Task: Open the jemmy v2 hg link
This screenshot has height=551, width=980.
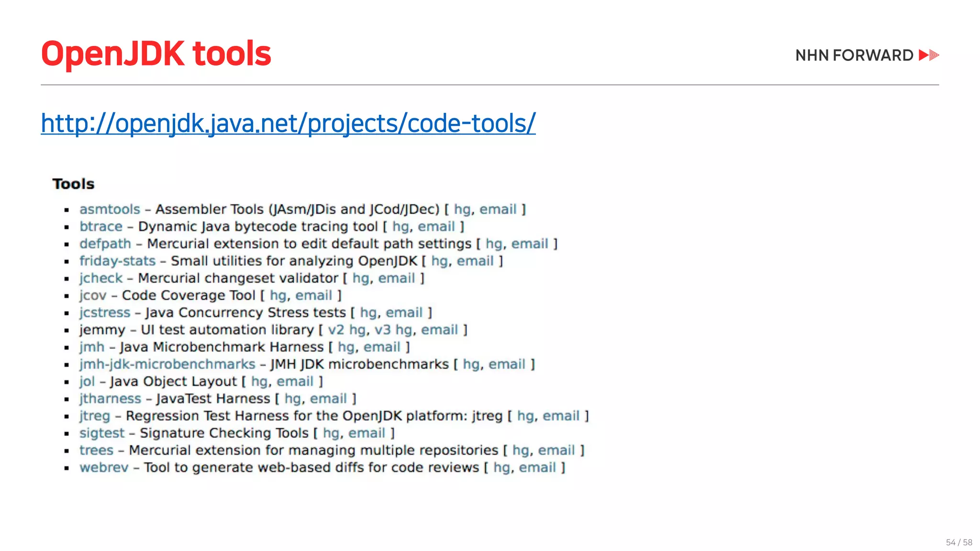Action: click(x=347, y=330)
